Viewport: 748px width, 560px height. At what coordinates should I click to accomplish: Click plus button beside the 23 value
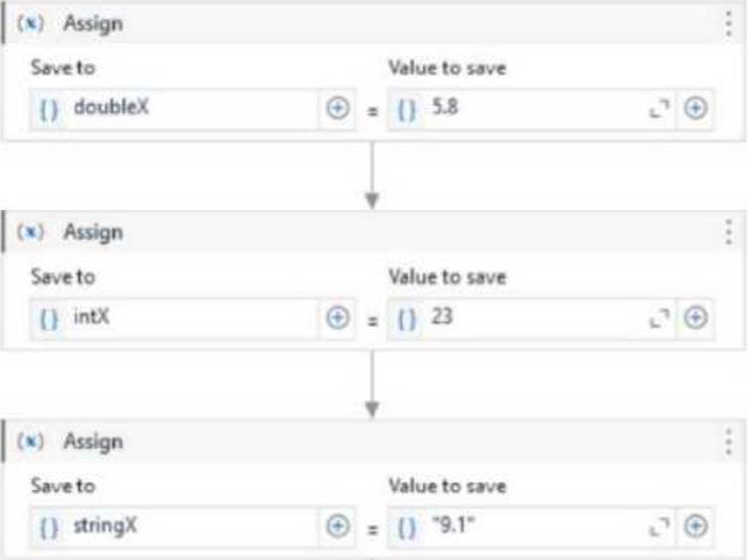[695, 318]
